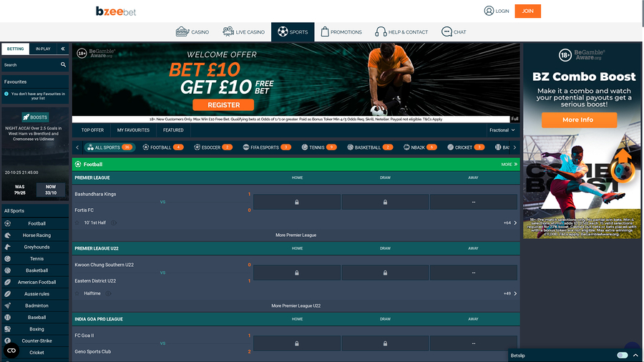The height and width of the screenshot is (362, 644).
Task: Switch to the In-Play tab
Action: point(43,49)
